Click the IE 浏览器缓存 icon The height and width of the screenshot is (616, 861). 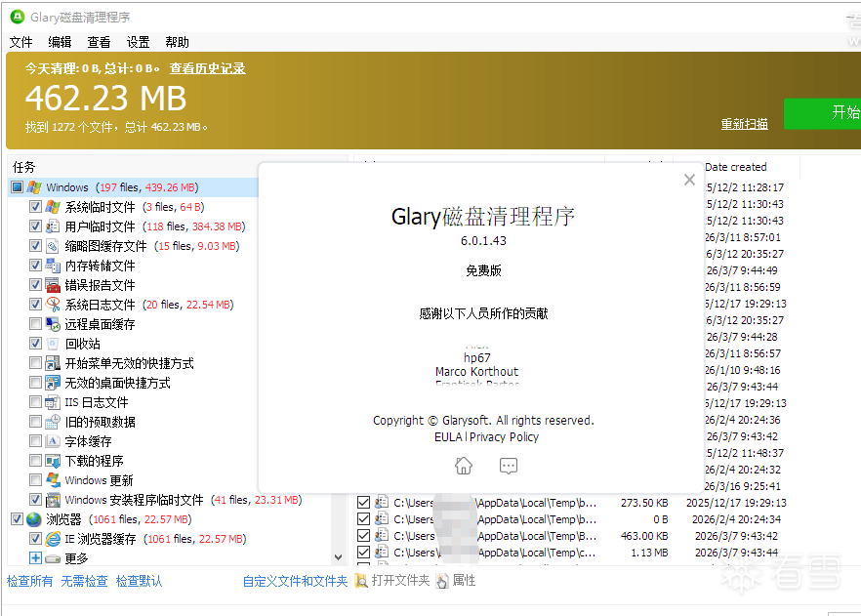click(53, 539)
